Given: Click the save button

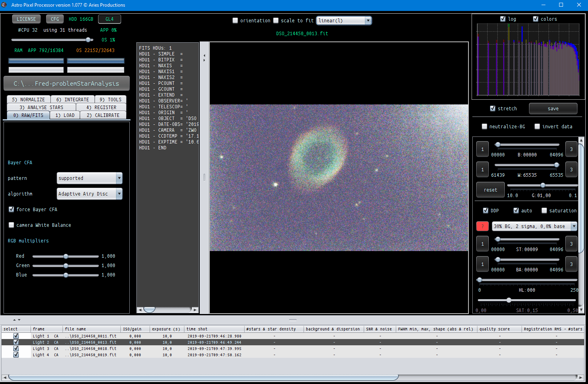Looking at the screenshot, I should [x=553, y=108].
